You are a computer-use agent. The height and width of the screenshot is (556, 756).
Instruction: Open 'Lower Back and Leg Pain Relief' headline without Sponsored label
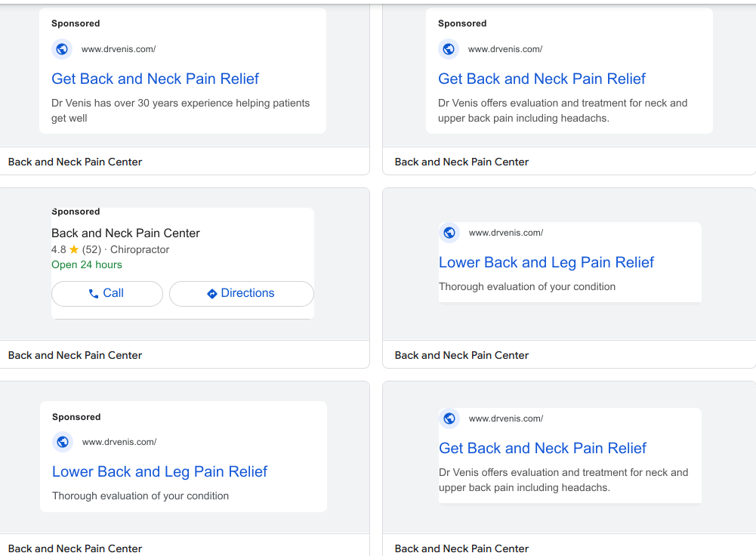pos(546,262)
